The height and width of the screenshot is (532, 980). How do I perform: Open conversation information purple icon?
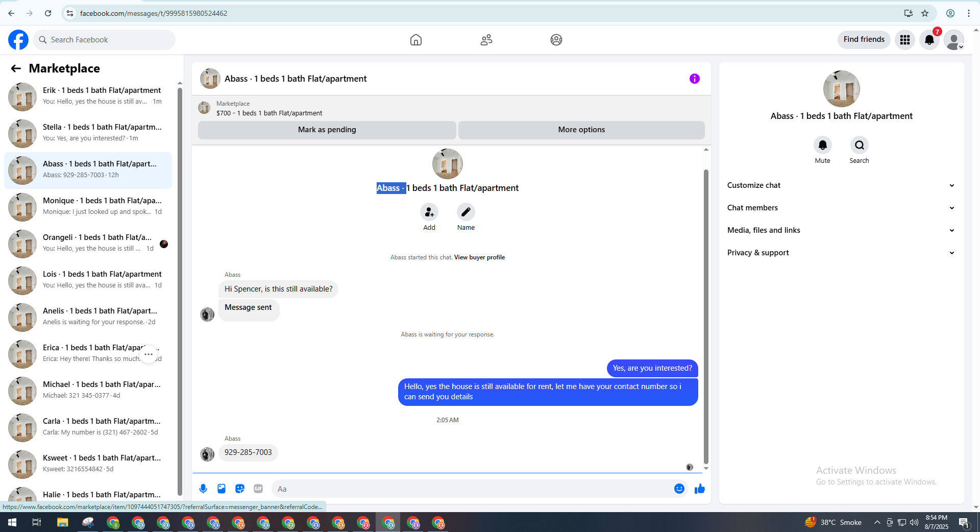695,79
